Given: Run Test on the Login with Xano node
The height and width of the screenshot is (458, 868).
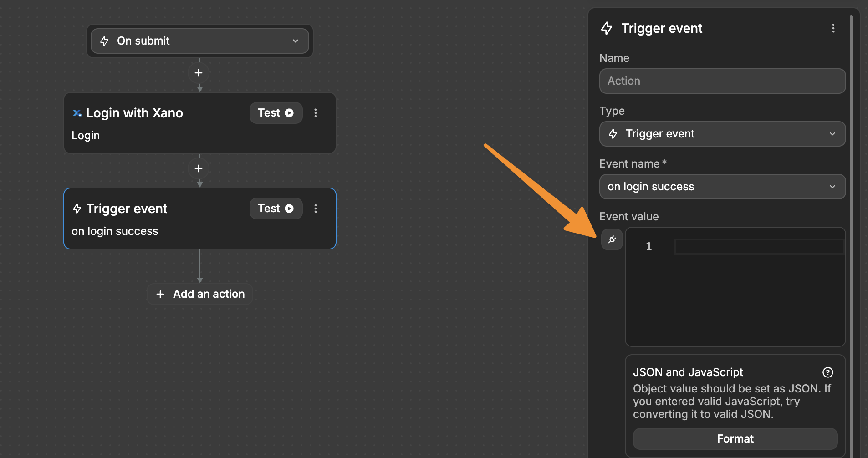Looking at the screenshot, I should pos(276,113).
